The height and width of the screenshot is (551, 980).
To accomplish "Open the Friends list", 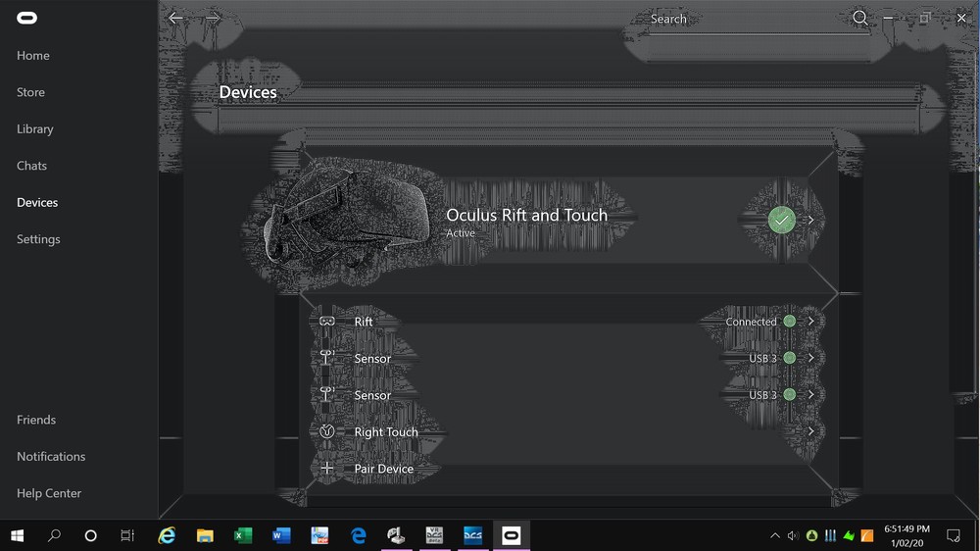I will [36, 420].
